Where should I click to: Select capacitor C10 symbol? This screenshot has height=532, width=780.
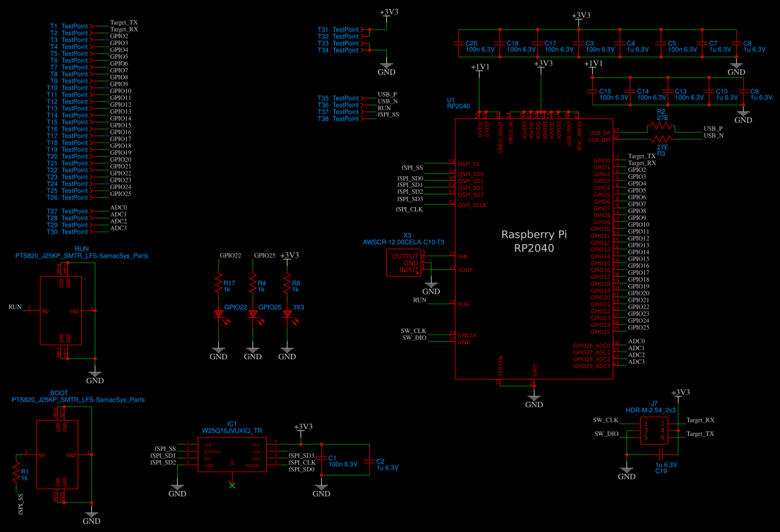tap(709, 91)
